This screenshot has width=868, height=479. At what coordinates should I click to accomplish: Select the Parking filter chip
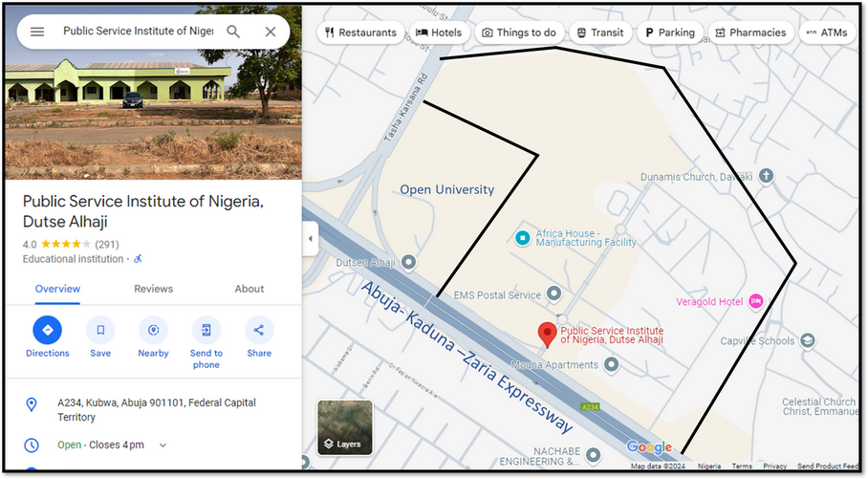670,33
